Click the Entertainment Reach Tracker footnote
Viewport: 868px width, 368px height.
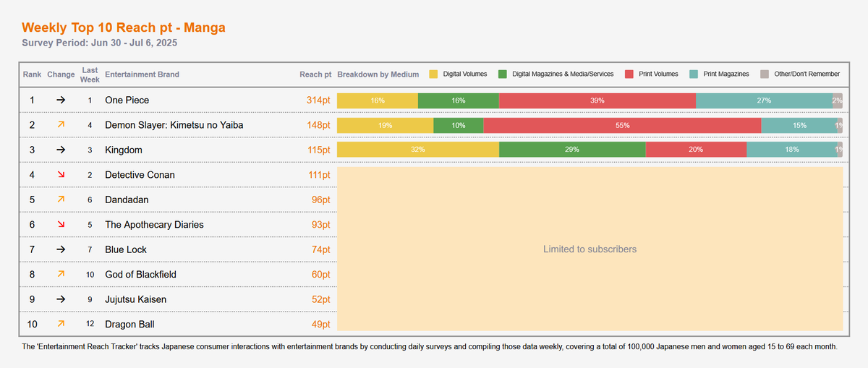[430, 347]
